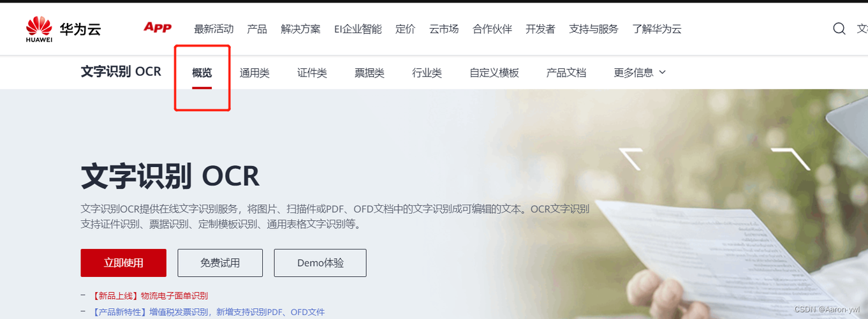The image size is (868, 319).
Task: Click the OCR description paragraph text
Action: click(x=335, y=217)
